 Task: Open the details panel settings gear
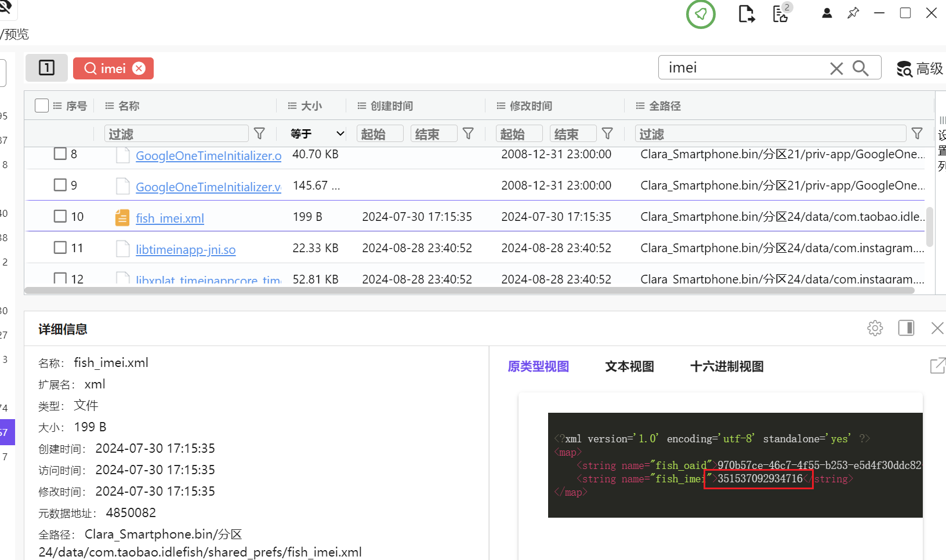(875, 328)
